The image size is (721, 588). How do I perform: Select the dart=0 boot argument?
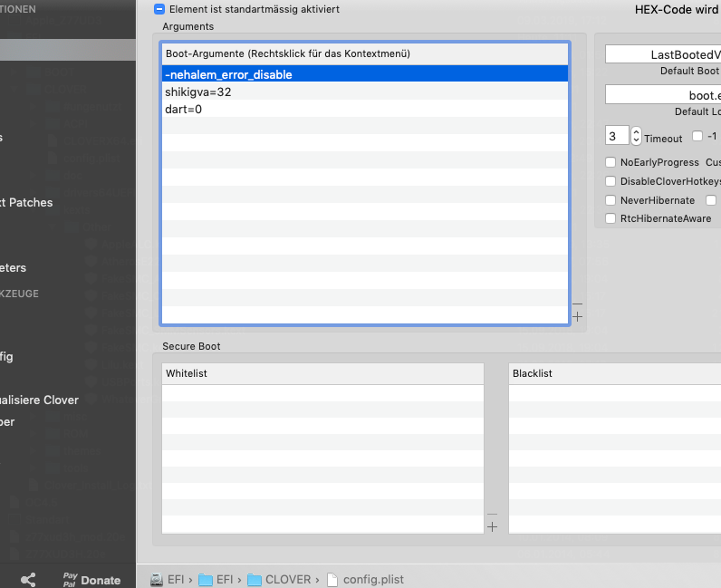365,109
